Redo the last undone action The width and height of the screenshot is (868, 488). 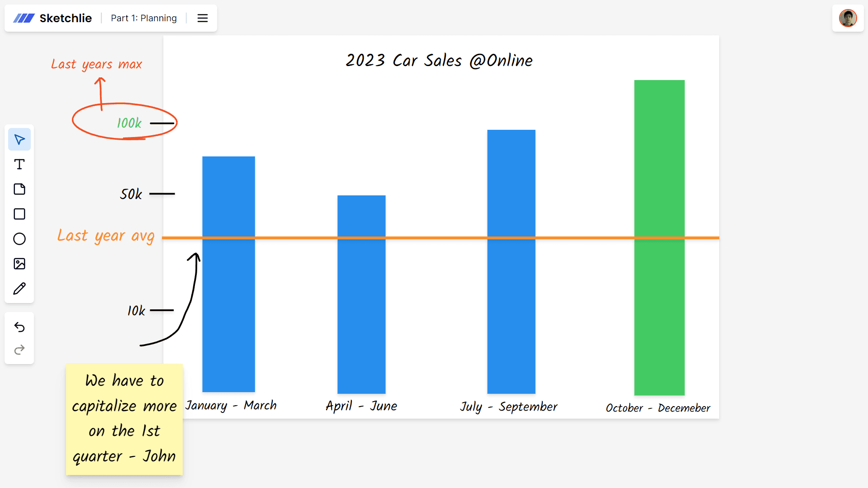point(19,350)
